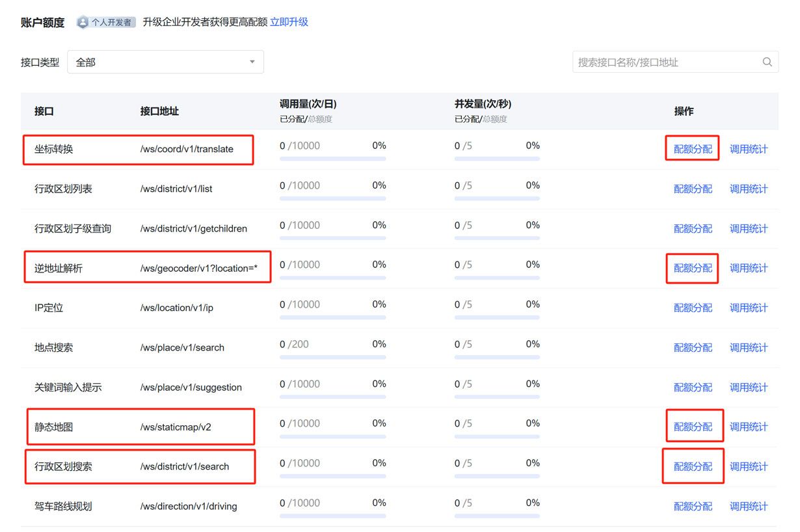
Task: Open 调用统计 for 行政区划列表
Action: [x=749, y=189]
